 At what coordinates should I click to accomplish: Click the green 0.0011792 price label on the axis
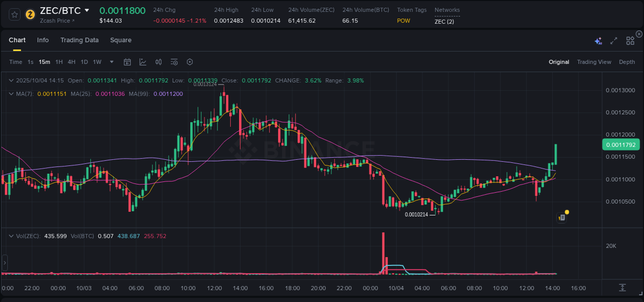[620, 145]
